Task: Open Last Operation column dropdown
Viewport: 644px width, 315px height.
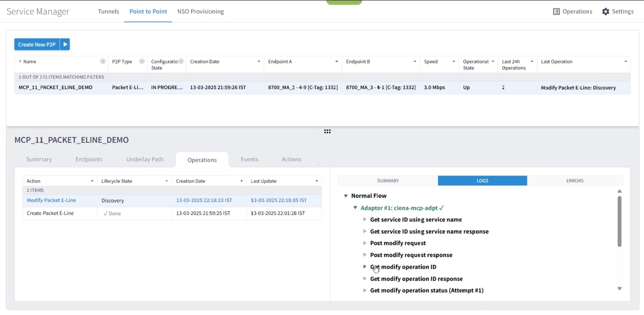Action: coord(626,61)
